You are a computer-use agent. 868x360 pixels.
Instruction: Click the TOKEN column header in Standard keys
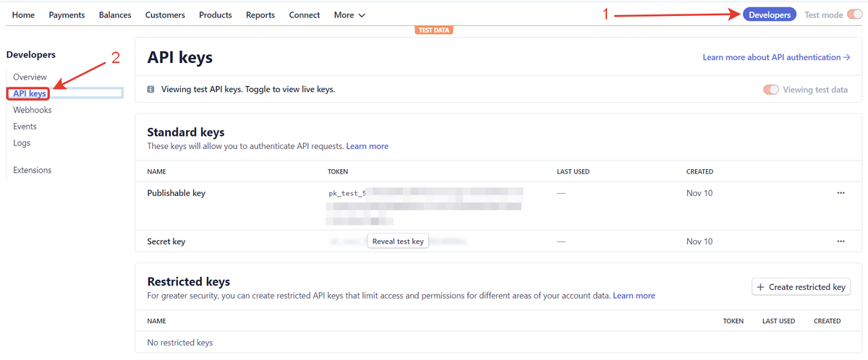coord(338,171)
